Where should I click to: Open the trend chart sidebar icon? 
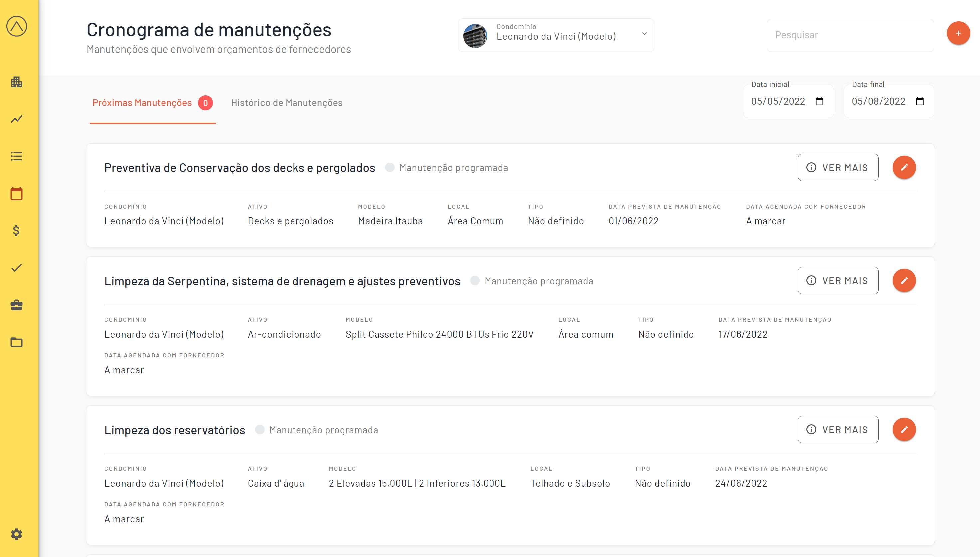click(16, 119)
